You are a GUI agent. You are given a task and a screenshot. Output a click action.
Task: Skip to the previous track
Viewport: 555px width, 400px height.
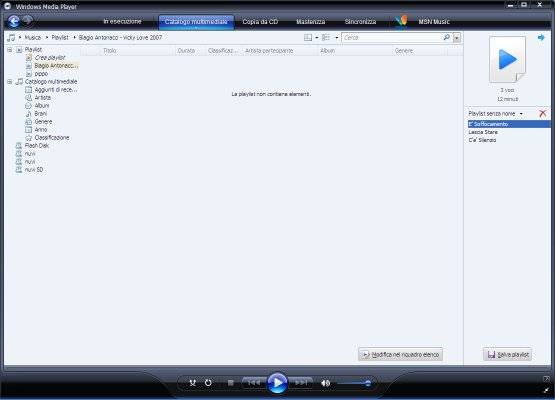tap(254, 383)
